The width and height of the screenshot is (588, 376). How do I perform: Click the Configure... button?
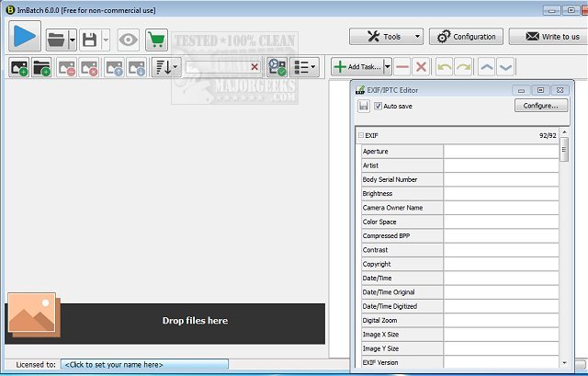[541, 106]
